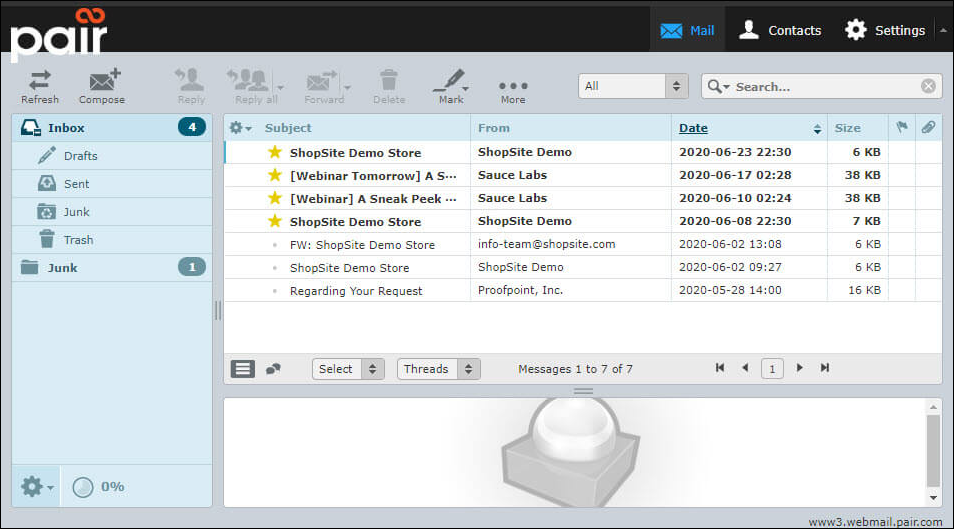Open the FW: ShopSite Demo Store message

(x=363, y=245)
